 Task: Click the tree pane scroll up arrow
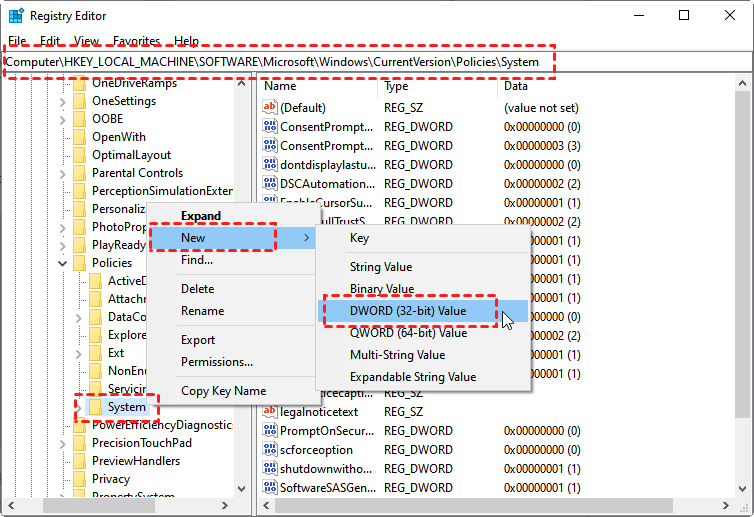coord(241,83)
